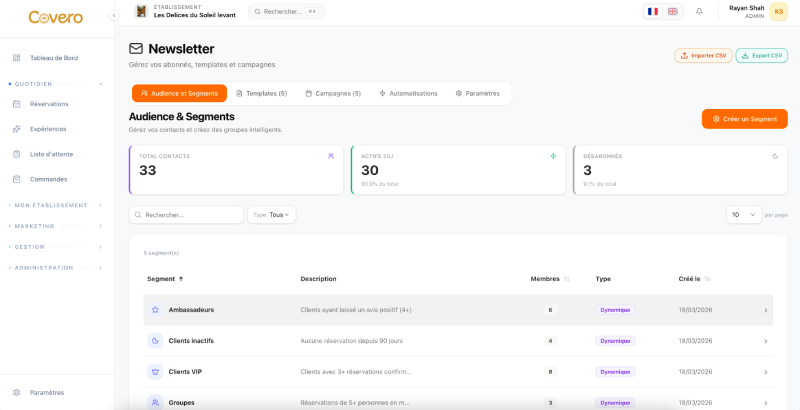This screenshot has width=800, height=410.
Task: Open Commandes from the sidebar
Action: (x=49, y=179)
